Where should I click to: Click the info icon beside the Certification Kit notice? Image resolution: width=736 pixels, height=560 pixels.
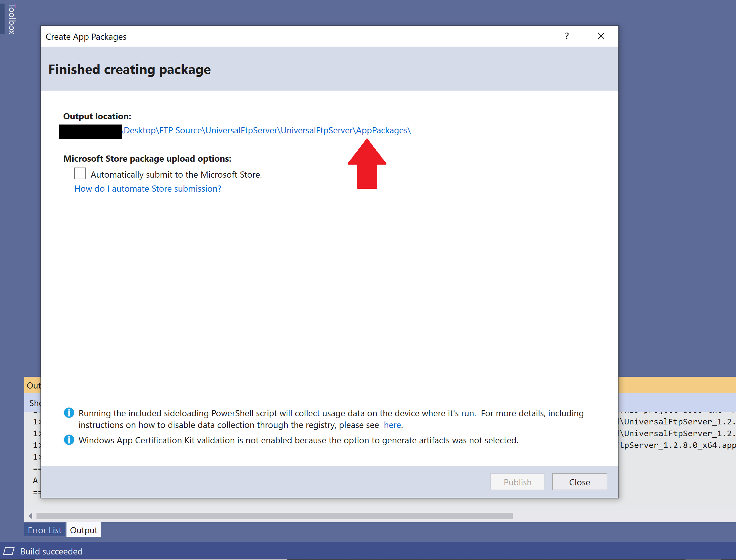pyautogui.click(x=69, y=440)
